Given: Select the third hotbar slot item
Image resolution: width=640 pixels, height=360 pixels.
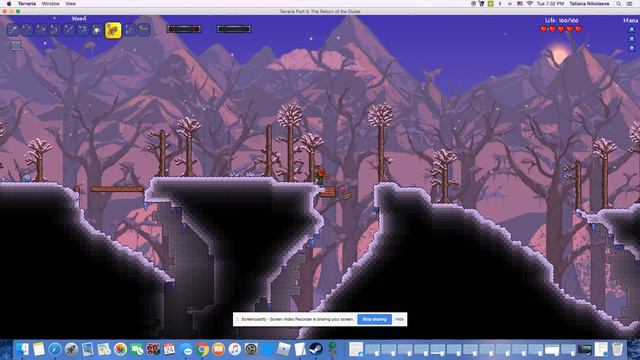Looking at the screenshot, I should 41,29.
